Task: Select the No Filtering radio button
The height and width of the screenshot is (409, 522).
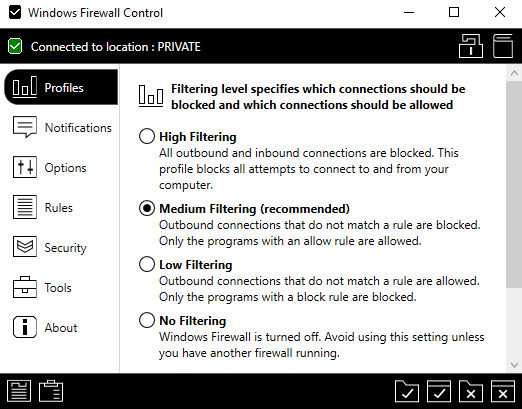Action: pyautogui.click(x=147, y=320)
